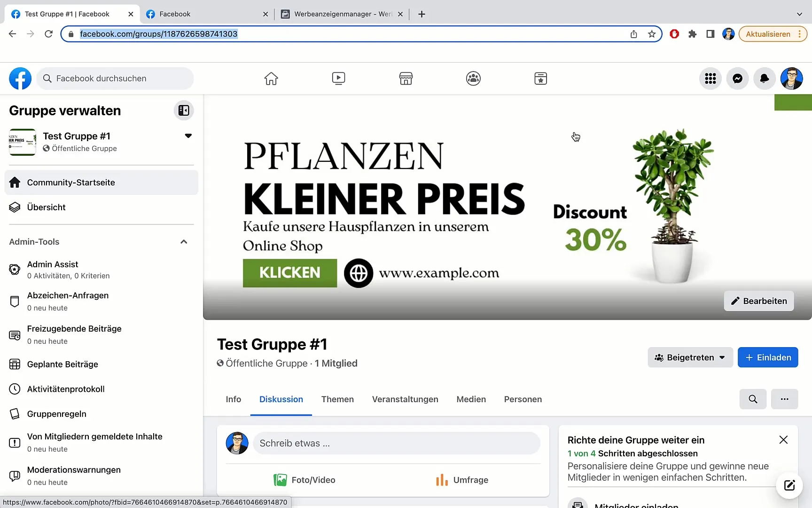The width and height of the screenshot is (812, 508).
Task: Click the compose new message icon
Action: (789, 485)
